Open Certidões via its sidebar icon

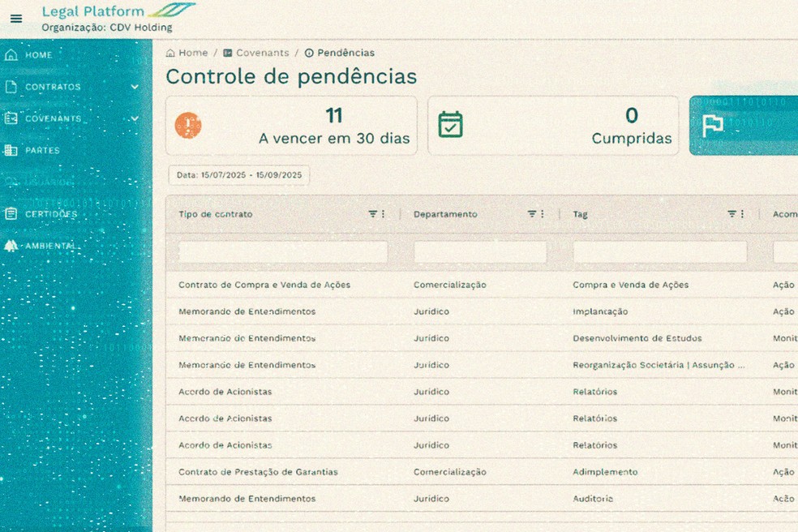pyautogui.click(x=10, y=213)
